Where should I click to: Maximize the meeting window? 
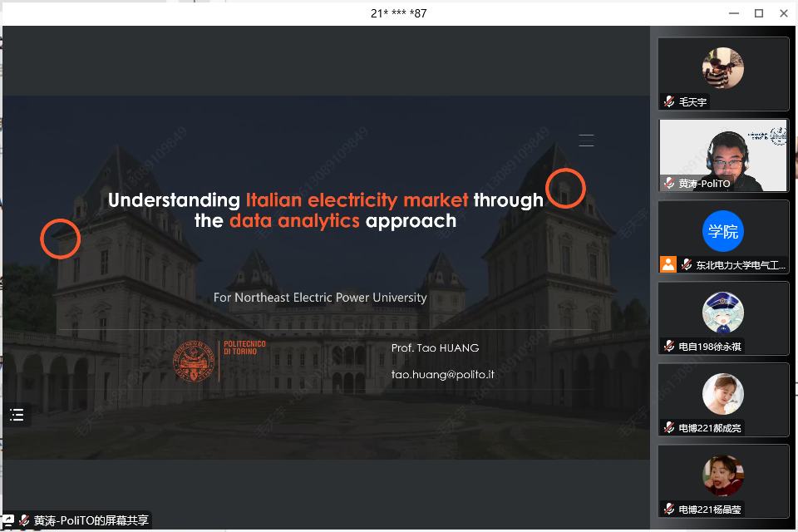pos(758,13)
